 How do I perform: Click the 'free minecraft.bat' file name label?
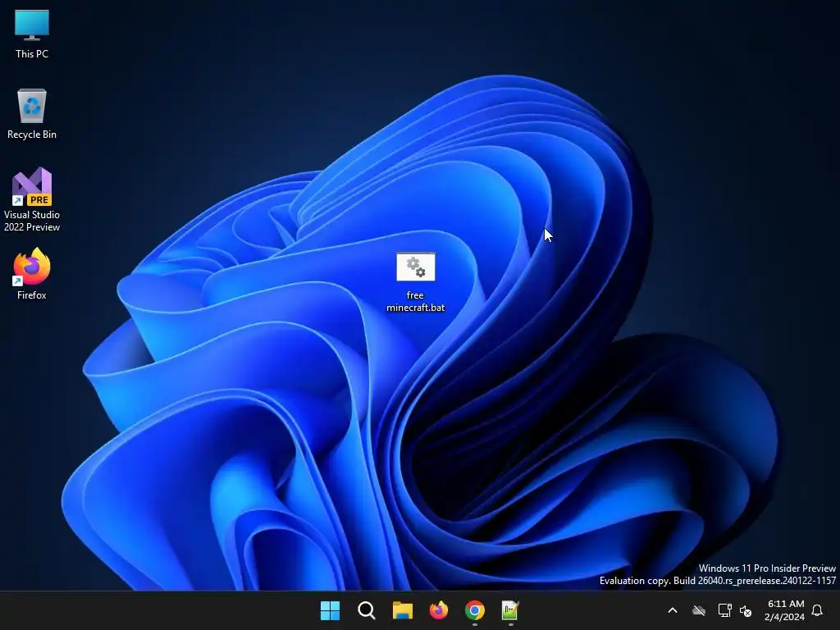[x=416, y=302]
